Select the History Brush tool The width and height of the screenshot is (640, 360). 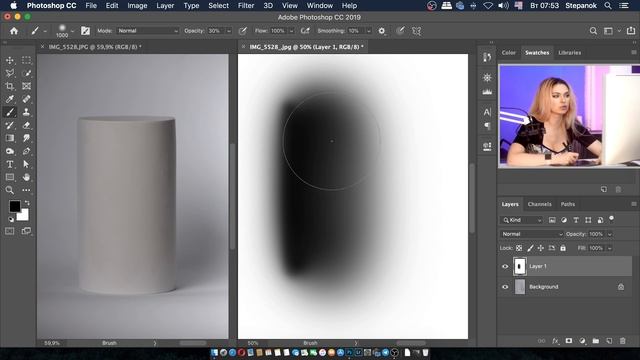10,125
